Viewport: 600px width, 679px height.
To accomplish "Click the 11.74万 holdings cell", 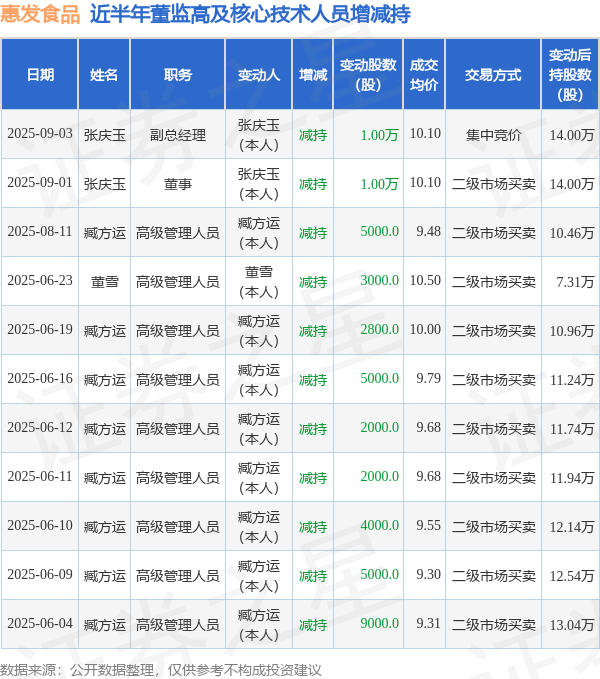I will click(x=571, y=429).
